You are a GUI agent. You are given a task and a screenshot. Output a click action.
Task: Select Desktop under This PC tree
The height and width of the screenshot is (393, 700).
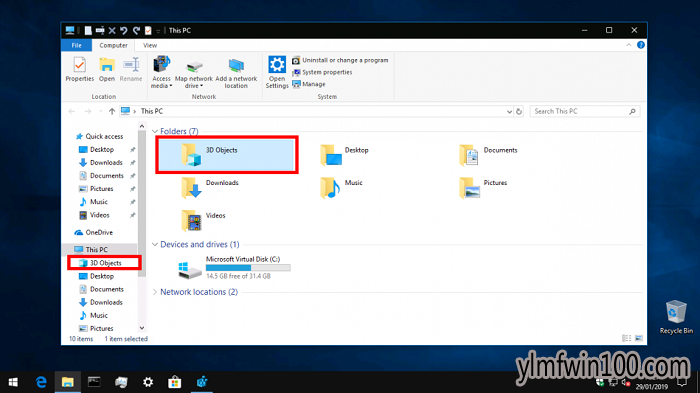coord(102,276)
